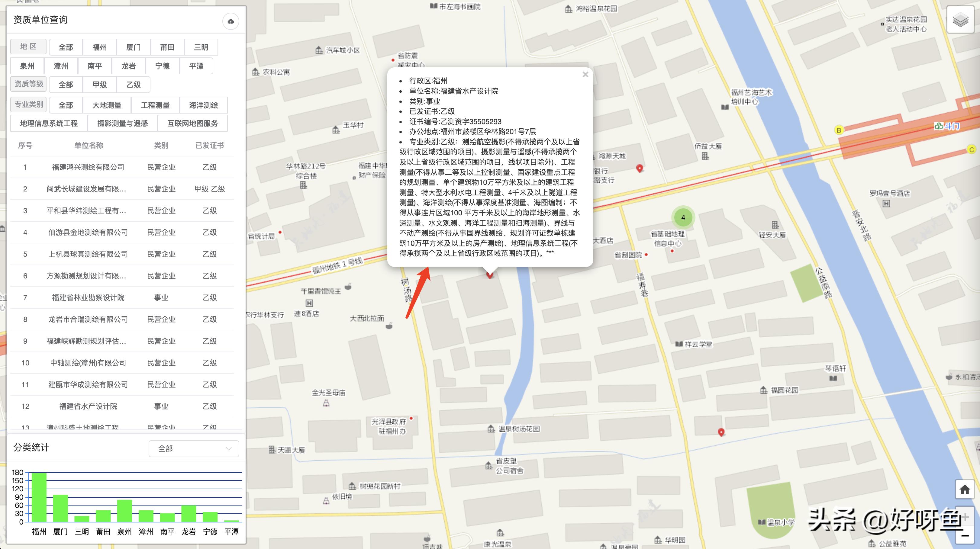The width and height of the screenshot is (980, 549).
Task: Click the 斗门 metro station icon
Action: pyautogui.click(x=939, y=126)
